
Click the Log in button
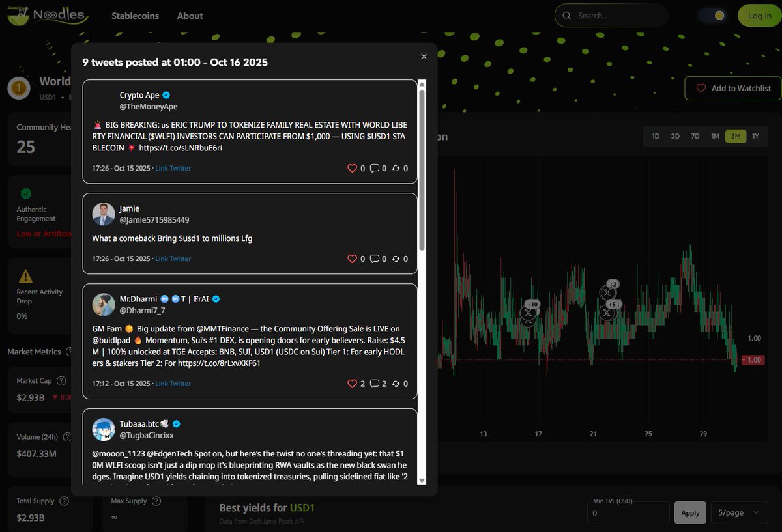[x=759, y=16]
